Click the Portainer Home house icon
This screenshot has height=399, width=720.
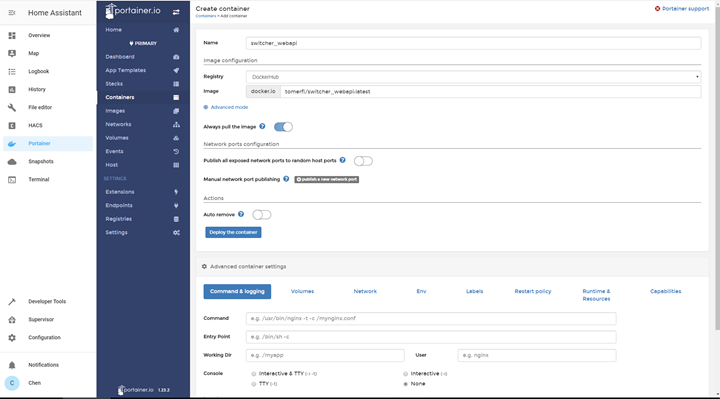(176, 30)
